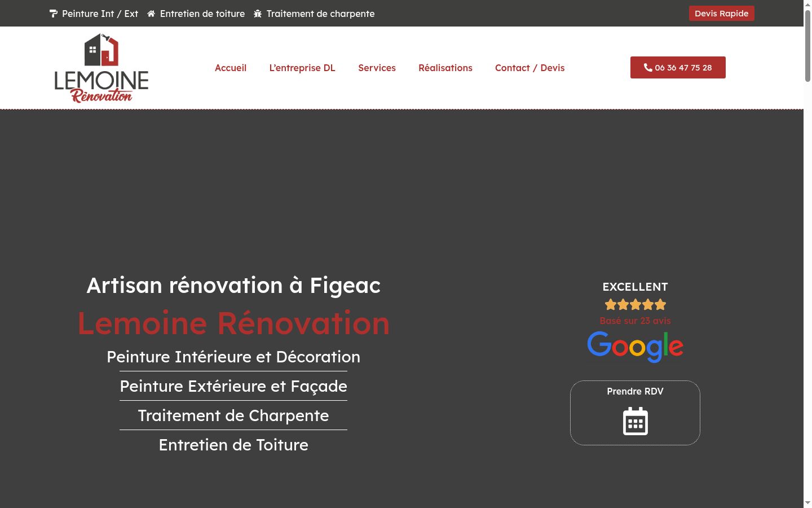Open the Accueil menu item
Screen dimensions: 812x508
pyautogui.click(x=231, y=68)
